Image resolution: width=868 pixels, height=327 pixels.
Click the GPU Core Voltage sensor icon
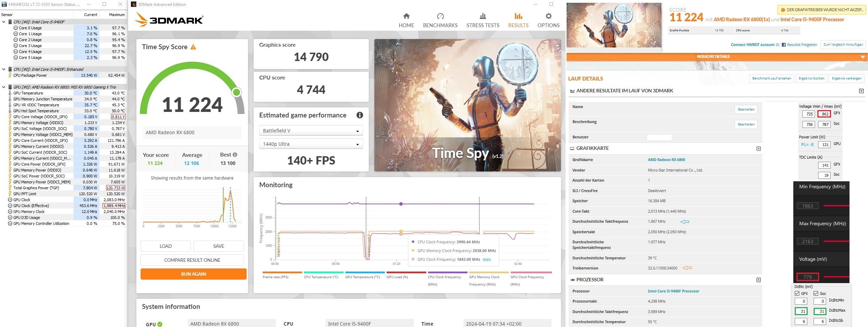(x=10, y=117)
